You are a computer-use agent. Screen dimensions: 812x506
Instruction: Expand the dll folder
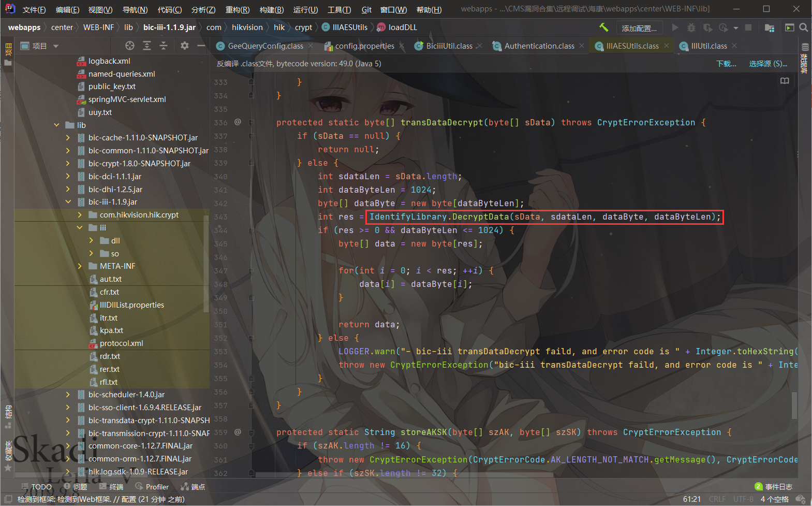(91, 241)
